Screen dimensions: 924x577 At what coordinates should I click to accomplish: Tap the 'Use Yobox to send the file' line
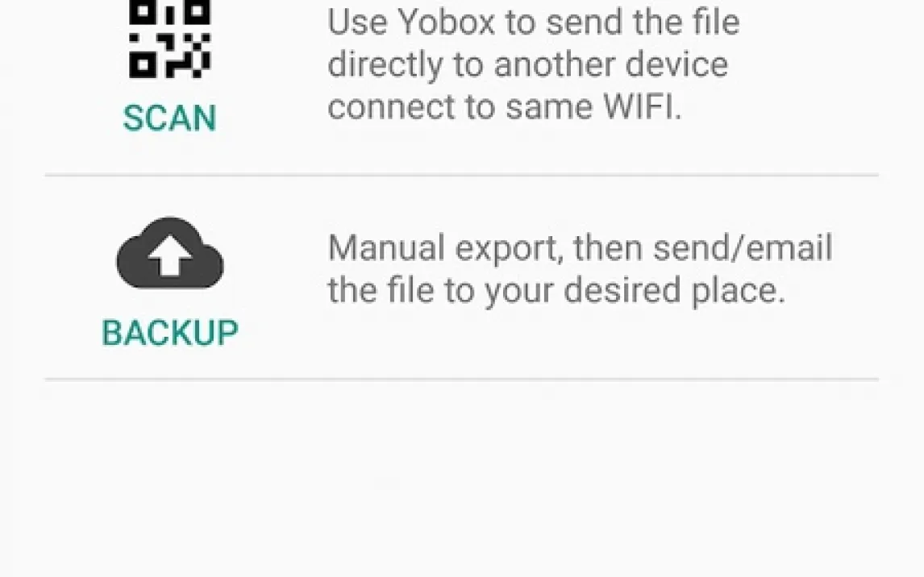[x=533, y=23]
